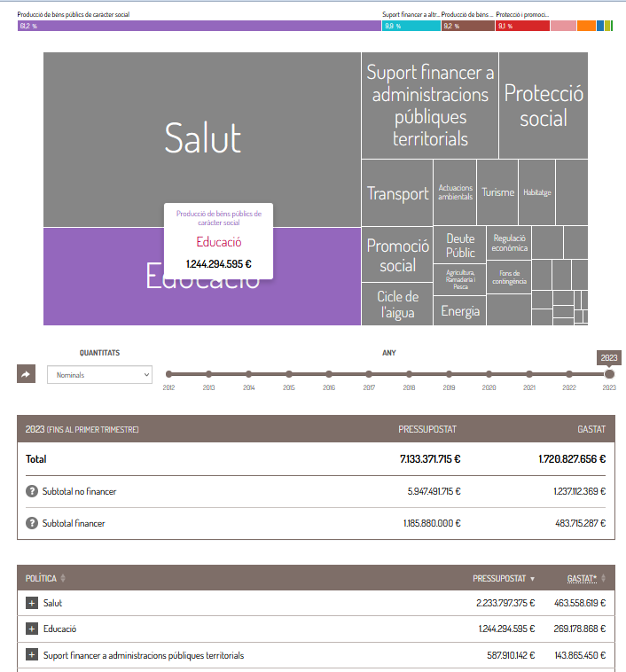Click 'Producció de béns públics de caràcter social' label above bar
Viewport: 626px width, 672px height.
click(x=74, y=14)
